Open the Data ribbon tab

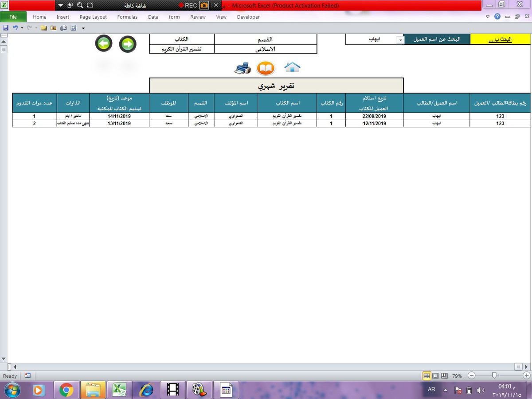click(x=153, y=17)
